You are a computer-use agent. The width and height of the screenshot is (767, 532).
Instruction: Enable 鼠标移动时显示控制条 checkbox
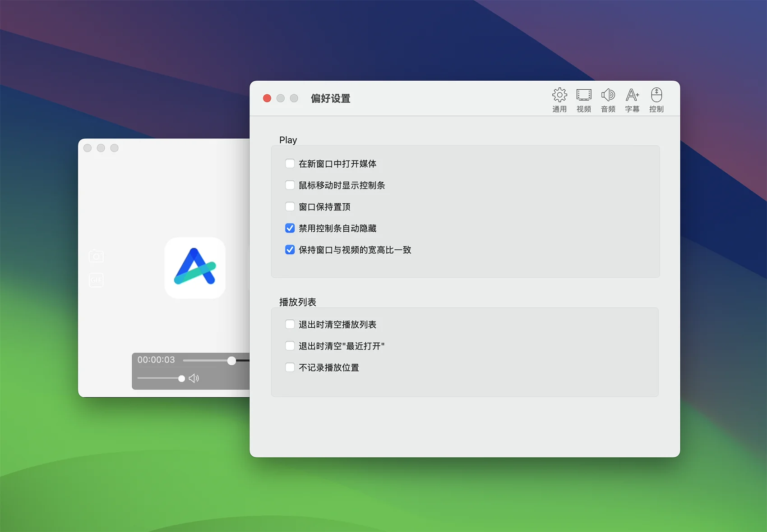(x=290, y=185)
